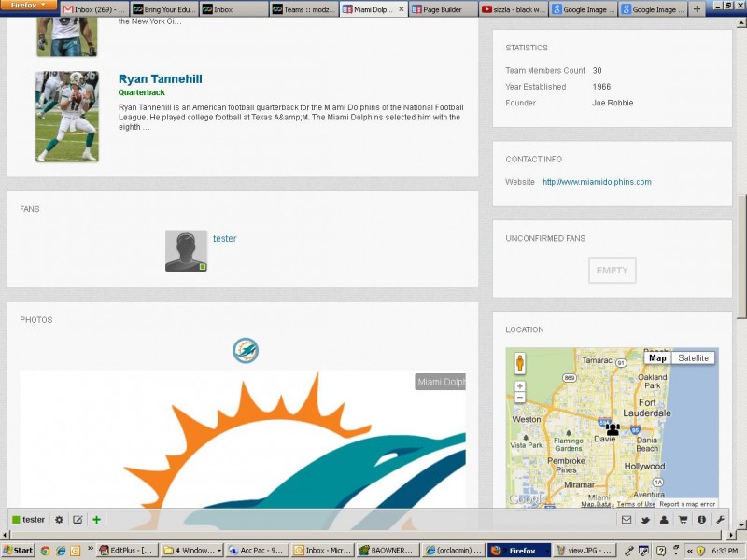Switch to the Page Builder tab
Viewport: 747px width, 560px height.
tap(443, 9)
